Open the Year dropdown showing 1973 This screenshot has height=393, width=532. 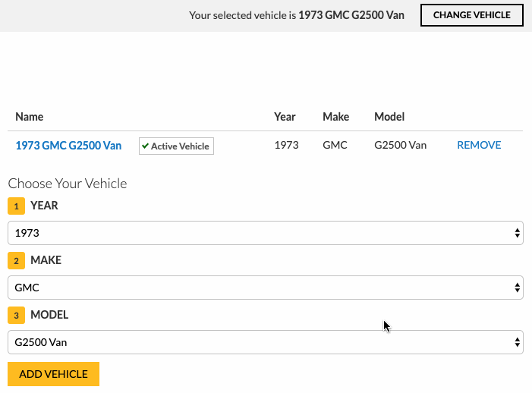point(265,233)
